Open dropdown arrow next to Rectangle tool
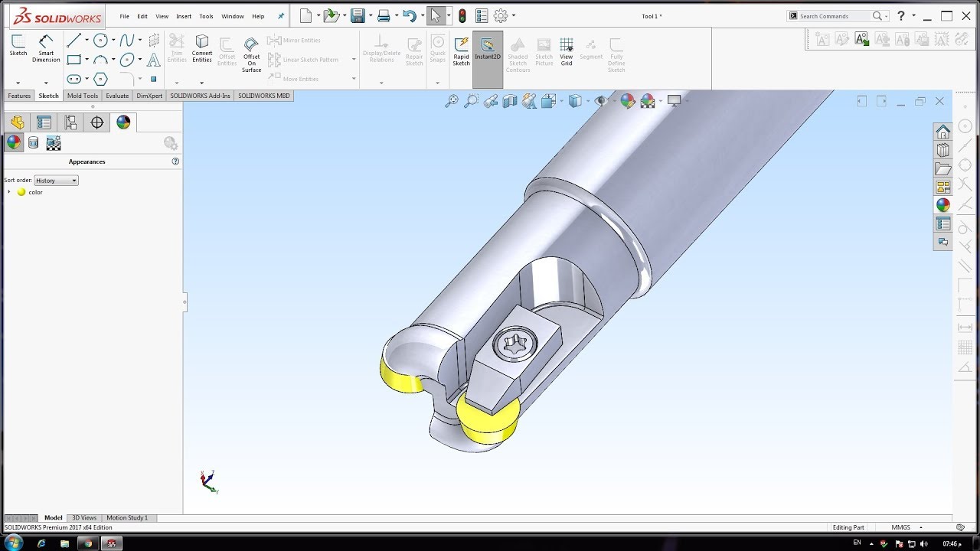The height and width of the screenshot is (551, 980). (87, 60)
